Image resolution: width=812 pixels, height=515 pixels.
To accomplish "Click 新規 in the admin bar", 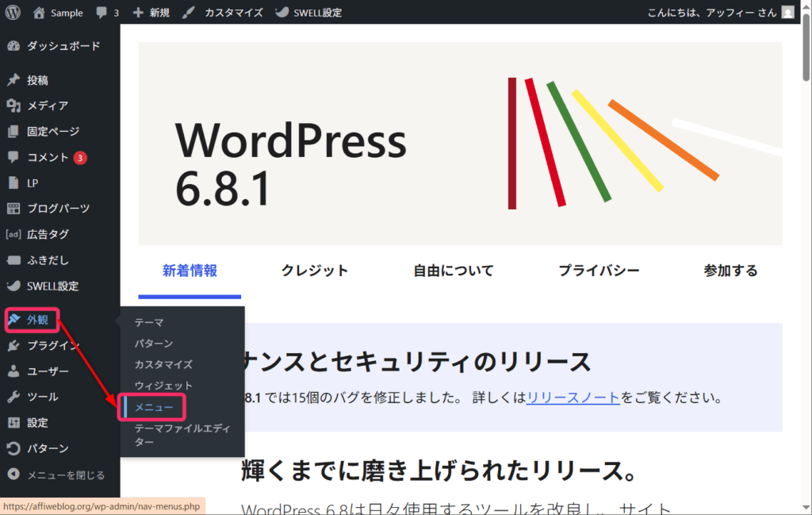I will (159, 13).
